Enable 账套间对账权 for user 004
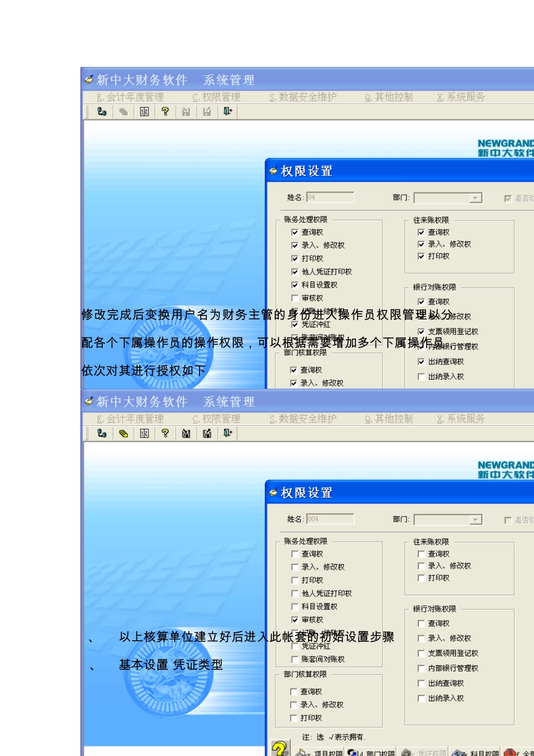This screenshot has height=756, width=534. (x=295, y=659)
